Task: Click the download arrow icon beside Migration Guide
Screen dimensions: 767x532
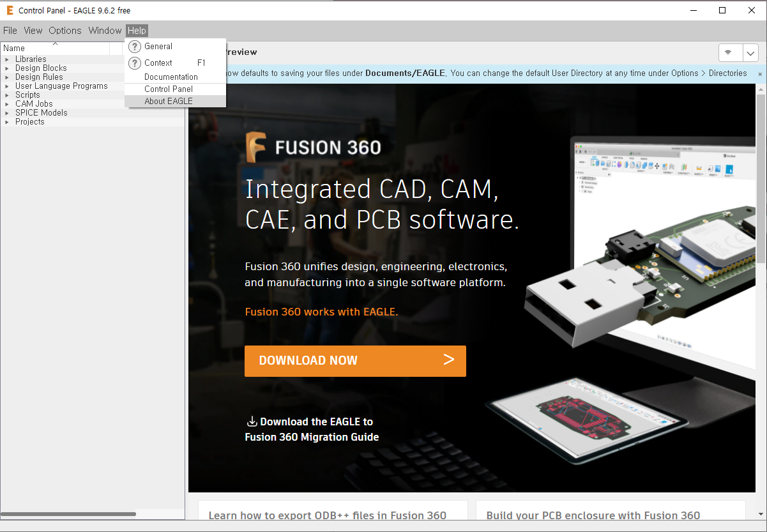Action: tap(252, 422)
